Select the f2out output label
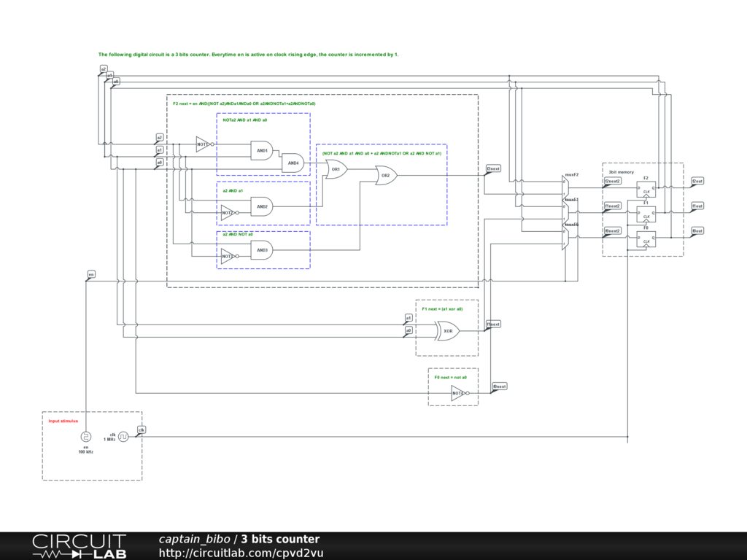 point(697,181)
